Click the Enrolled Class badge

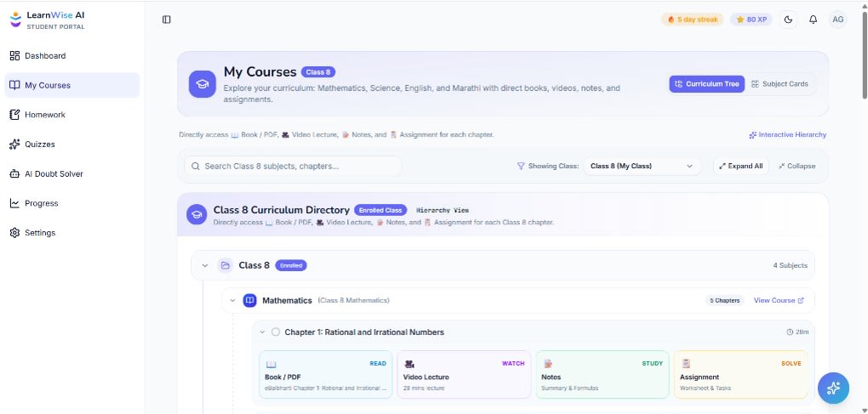click(380, 210)
